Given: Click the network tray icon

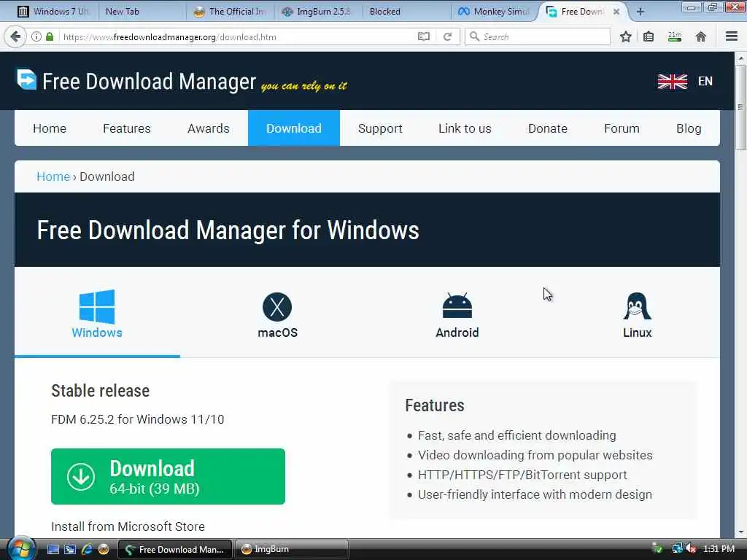Looking at the screenshot, I should (677, 548).
